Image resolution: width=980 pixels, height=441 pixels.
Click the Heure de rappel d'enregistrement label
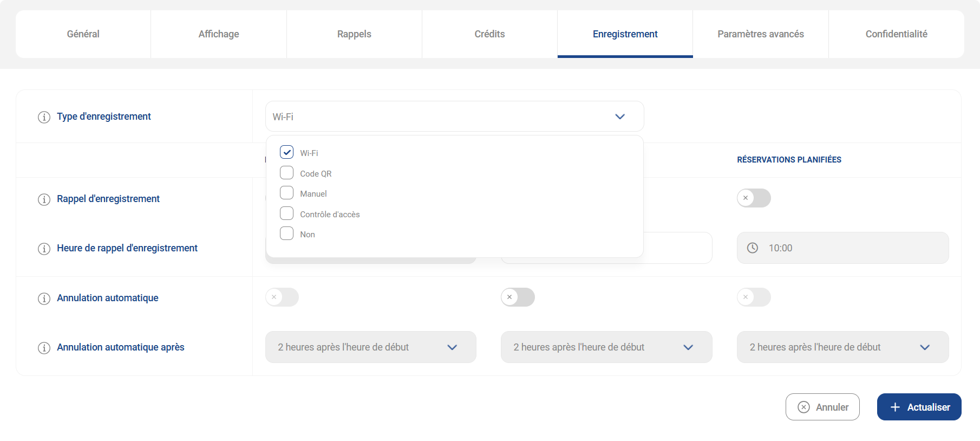[x=127, y=248]
